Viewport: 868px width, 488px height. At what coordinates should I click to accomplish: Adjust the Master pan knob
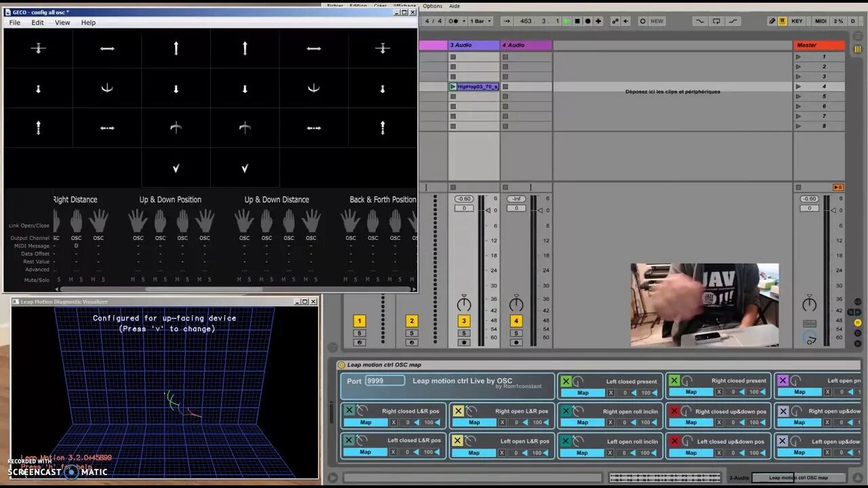click(810, 304)
